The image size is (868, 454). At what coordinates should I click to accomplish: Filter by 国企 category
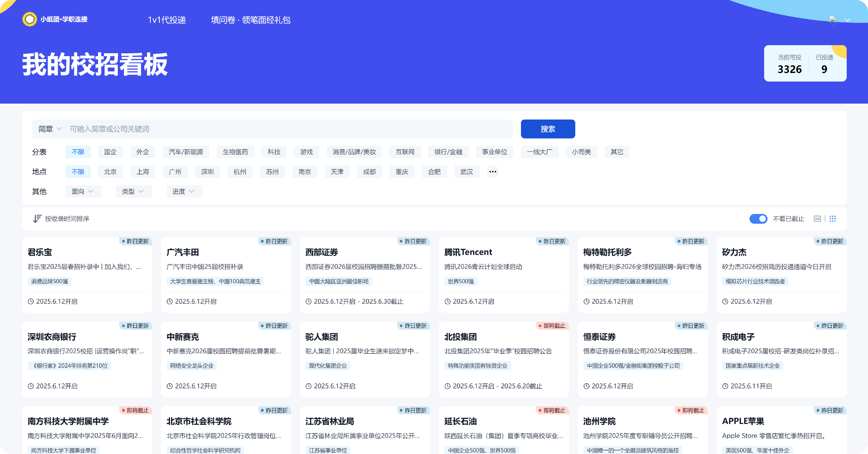pos(110,152)
